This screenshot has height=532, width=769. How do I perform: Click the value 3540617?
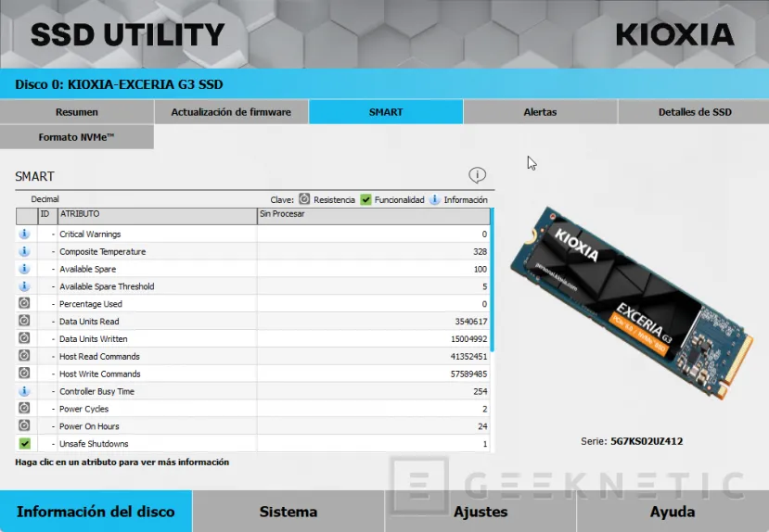coord(471,322)
